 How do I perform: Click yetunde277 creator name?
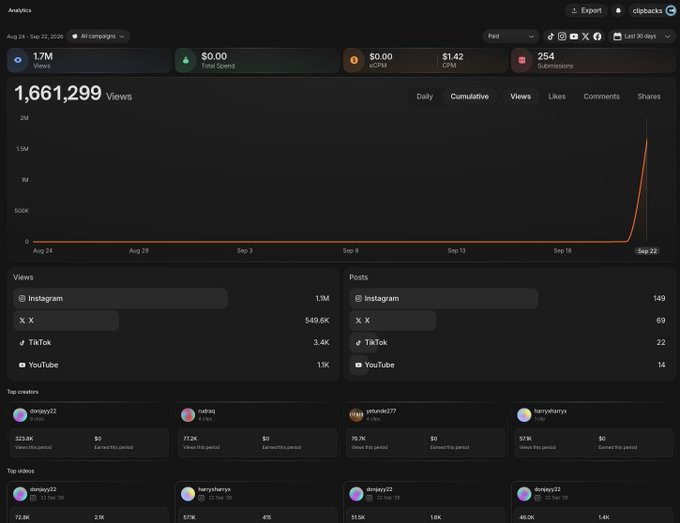click(x=381, y=411)
